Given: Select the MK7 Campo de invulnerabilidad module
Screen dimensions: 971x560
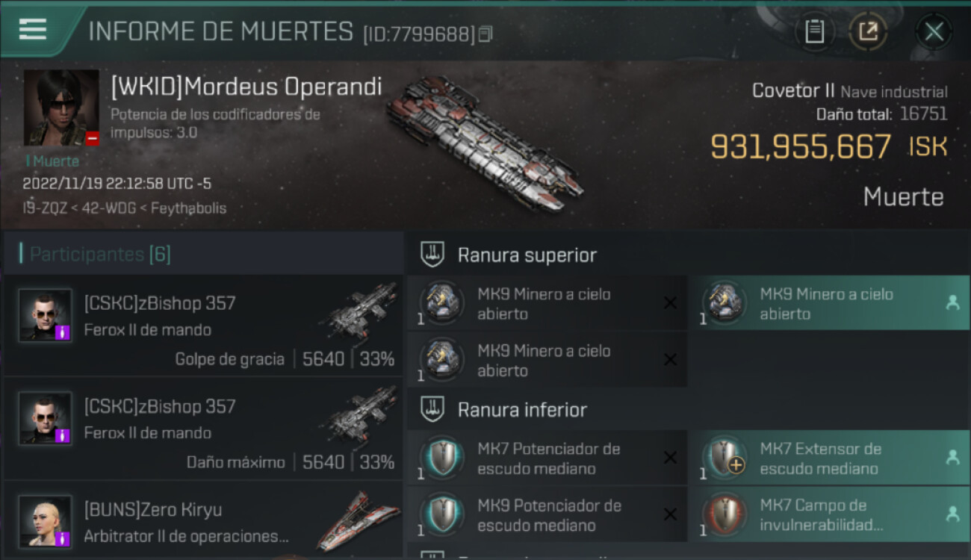Looking at the screenshot, I should pos(829,514).
